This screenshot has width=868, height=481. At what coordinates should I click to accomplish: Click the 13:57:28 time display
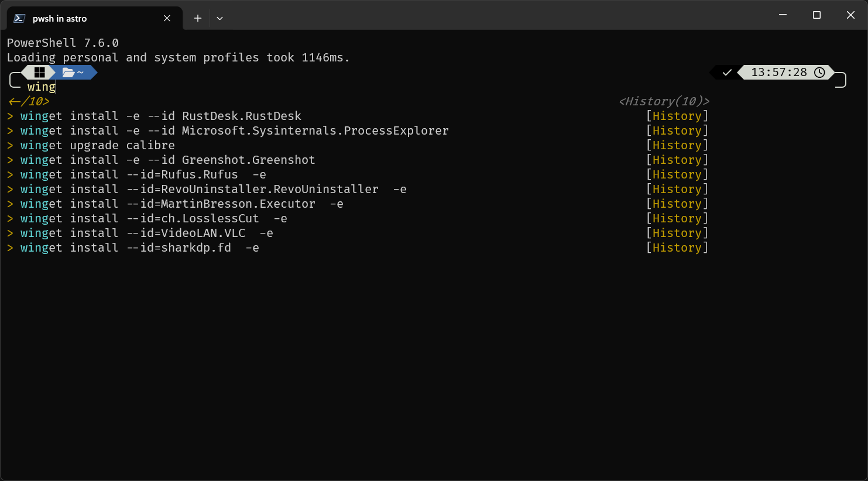click(779, 73)
